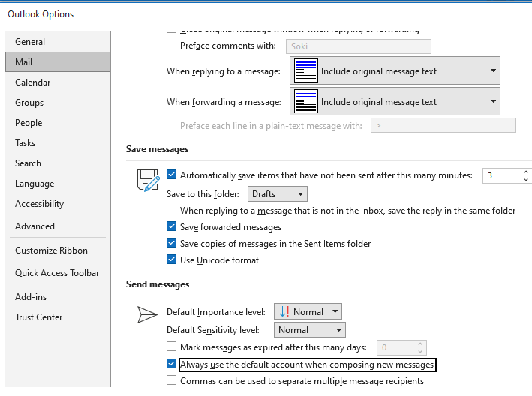
Task: Uncheck Always use the default account option
Action: coord(171,364)
